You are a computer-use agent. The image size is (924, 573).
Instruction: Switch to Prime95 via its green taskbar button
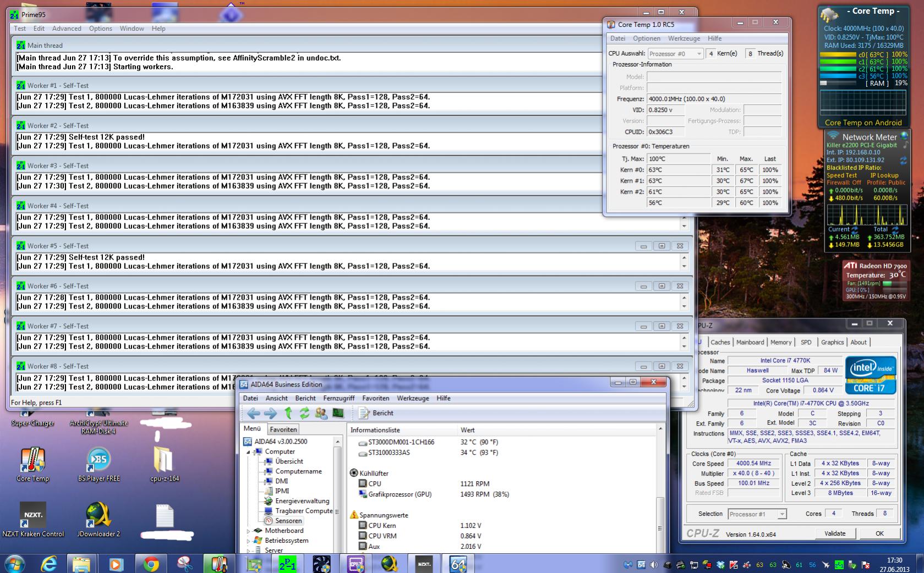tap(287, 564)
